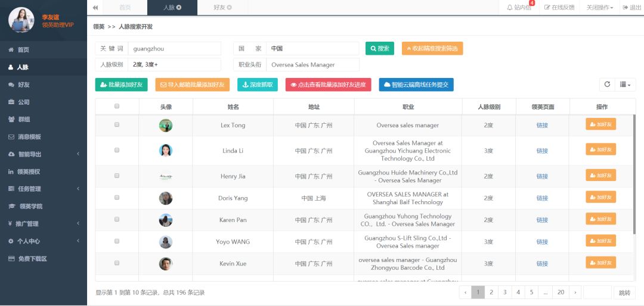Expand the 关闭操作 dropdown
Viewport: 644px width, 306px height.
click(x=599, y=8)
